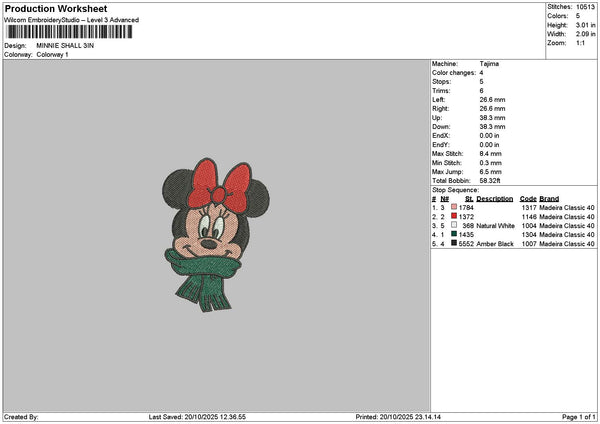Click the stitches count '10513'
Image resolution: width=600 pixels, height=424 pixels.
[x=585, y=7]
